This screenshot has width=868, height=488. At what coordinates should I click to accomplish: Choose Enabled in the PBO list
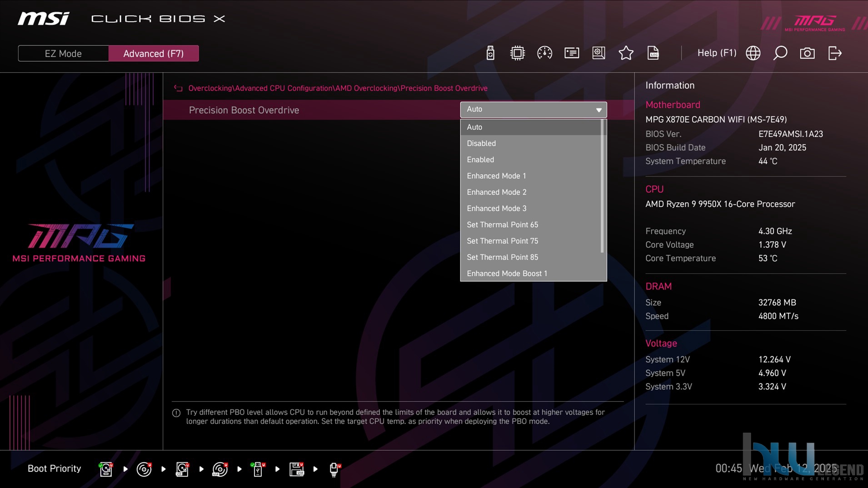531,160
